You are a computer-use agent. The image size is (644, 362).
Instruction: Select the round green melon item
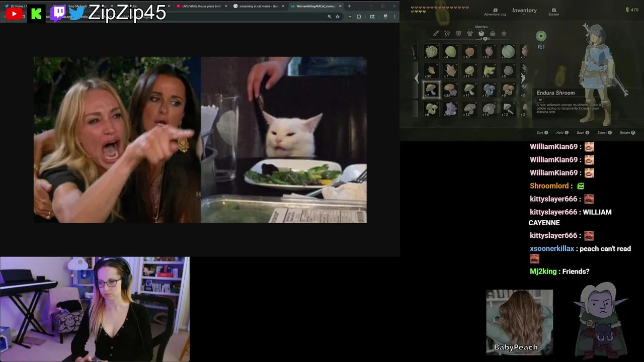[508, 51]
